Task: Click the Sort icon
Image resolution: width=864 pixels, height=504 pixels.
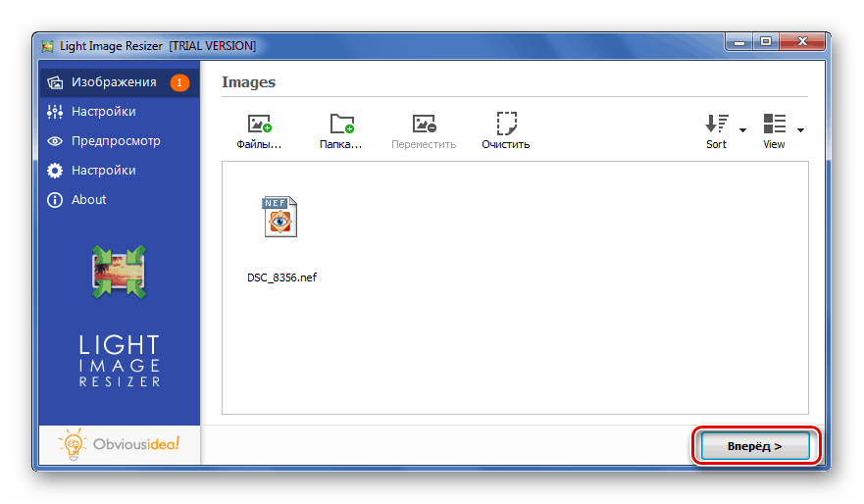Action: click(x=716, y=124)
